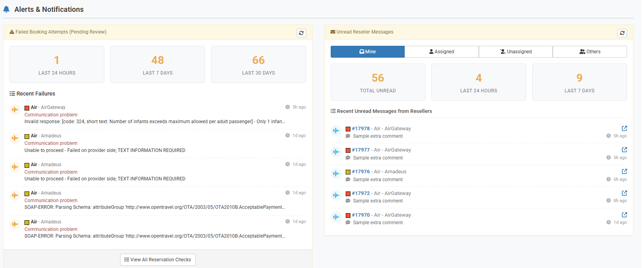The image size is (644, 268).
Task: Switch to the Unassigned tab
Action: coord(516,52)
